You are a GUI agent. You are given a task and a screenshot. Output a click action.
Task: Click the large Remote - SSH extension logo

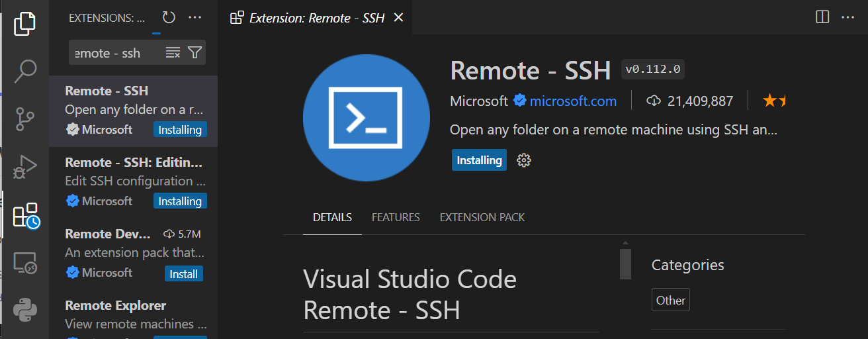[367, 118]
